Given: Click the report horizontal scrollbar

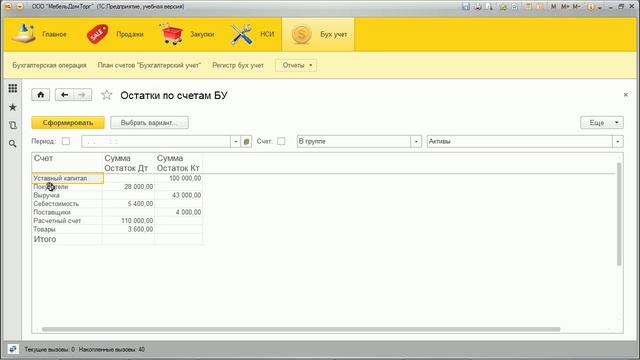Looking at the screenshot, I should tap(301, 329).
